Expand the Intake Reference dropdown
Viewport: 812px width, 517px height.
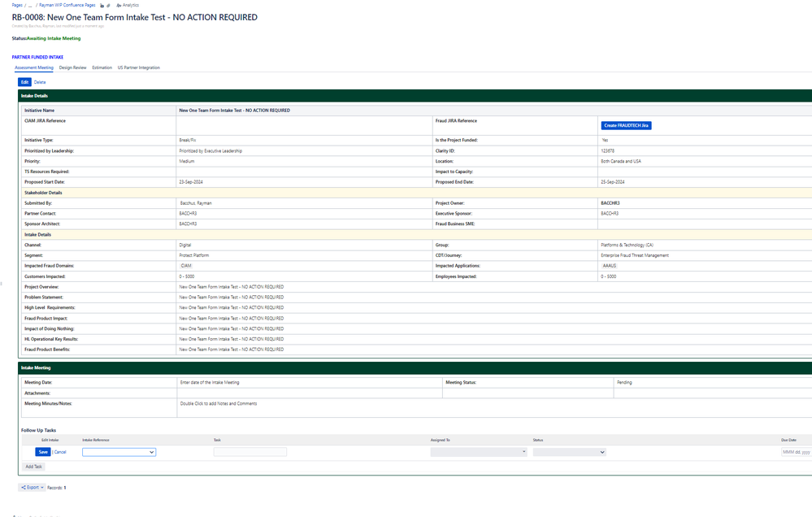(119, 452)
